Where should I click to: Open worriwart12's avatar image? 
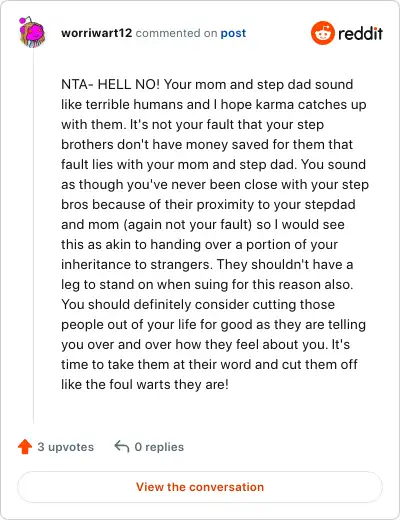pos(32,32)
